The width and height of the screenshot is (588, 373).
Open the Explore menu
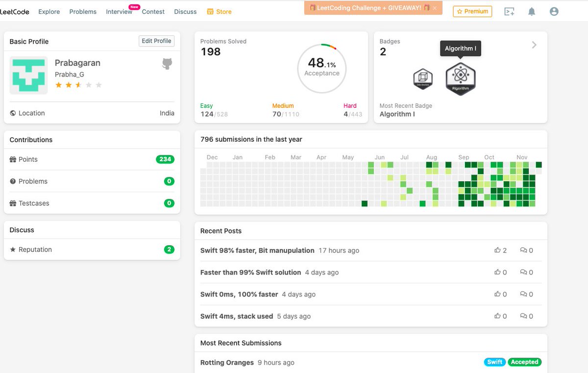49,11
